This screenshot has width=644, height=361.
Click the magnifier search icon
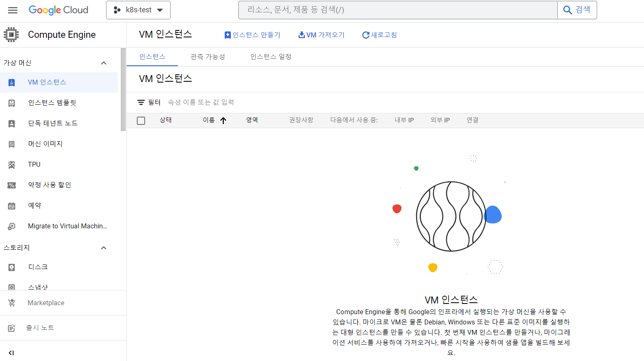(x=568, y=10)
